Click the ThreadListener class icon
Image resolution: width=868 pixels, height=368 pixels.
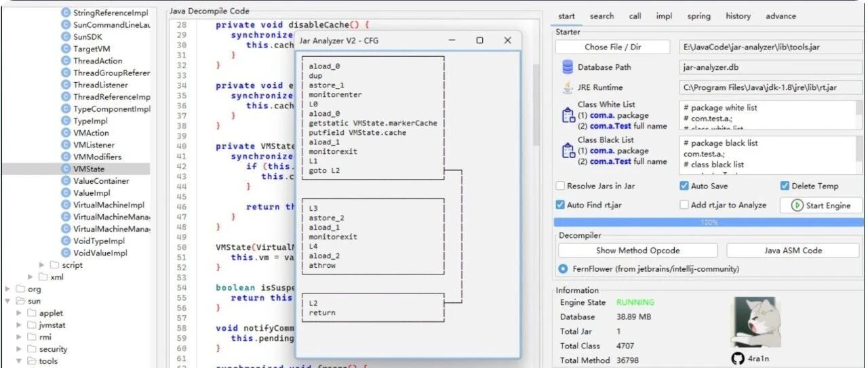click(66, 85)
